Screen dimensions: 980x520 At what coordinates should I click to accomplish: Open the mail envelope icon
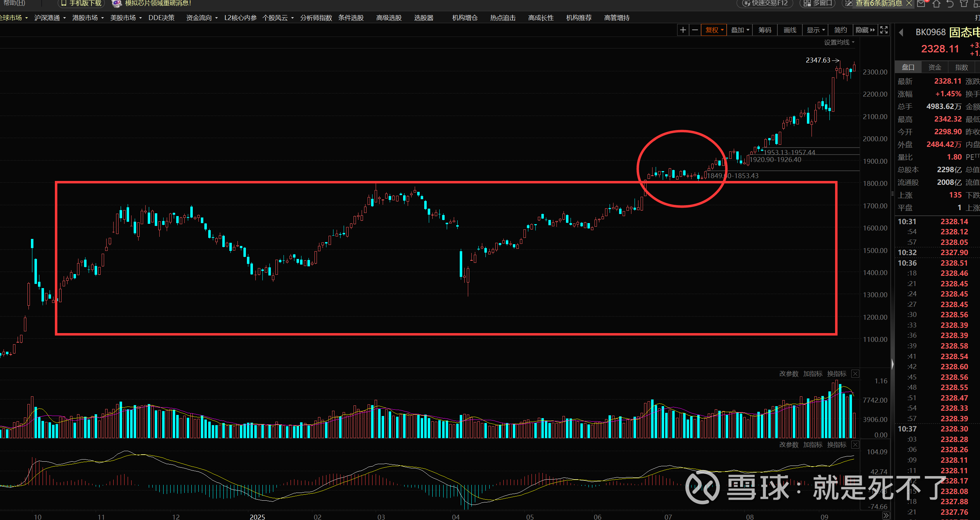coord(921,4)
